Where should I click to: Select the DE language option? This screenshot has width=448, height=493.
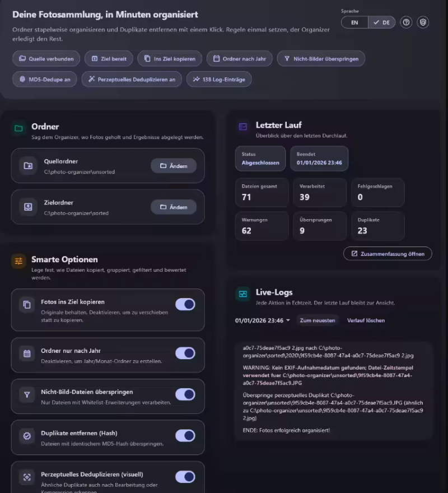(382, 22)
